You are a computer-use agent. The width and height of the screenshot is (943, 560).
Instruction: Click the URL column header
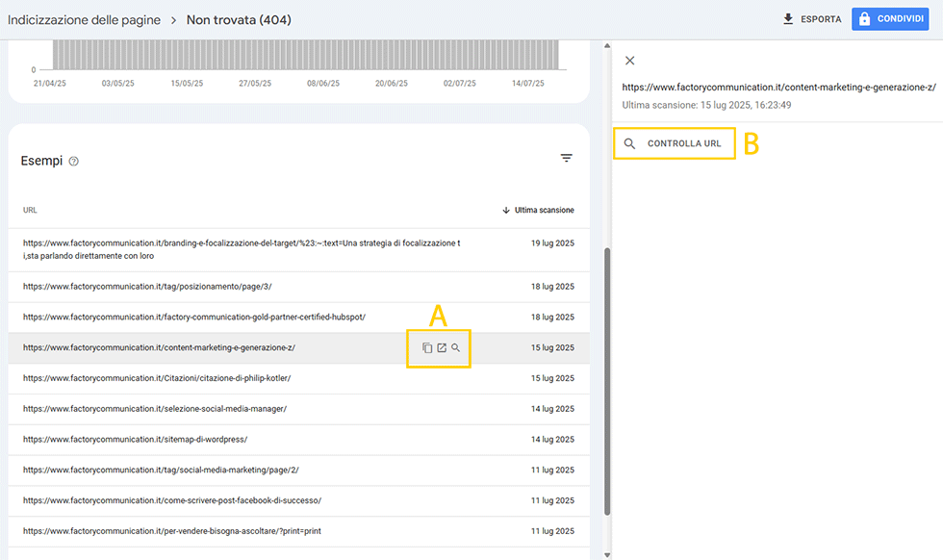(30, 210)
